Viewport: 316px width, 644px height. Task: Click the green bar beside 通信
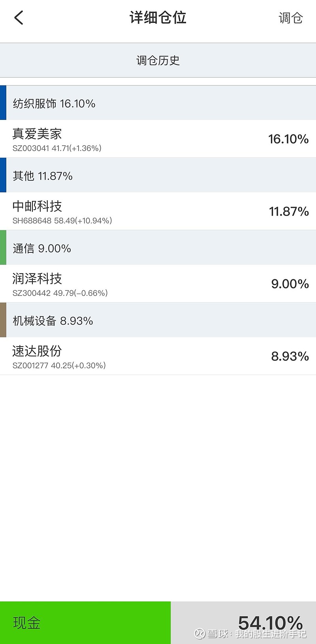tap(3, 248)
